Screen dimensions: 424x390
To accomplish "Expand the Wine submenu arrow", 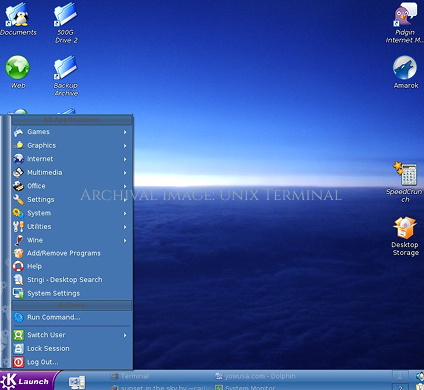I will click(125, 240).
